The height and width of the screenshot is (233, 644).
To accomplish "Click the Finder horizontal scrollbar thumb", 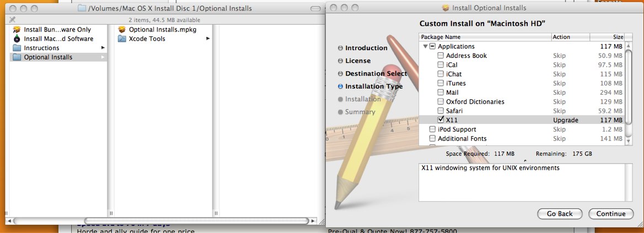I will pyautogui.click(x=196, y=221).
